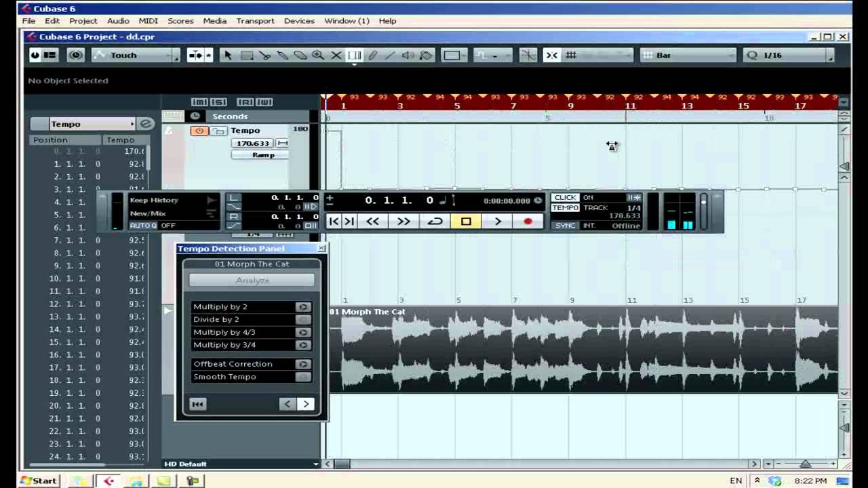The height and width of the screenshot is (488, 868).
Task: Toggle AUTO Q in the transport panel
Action: (x=143, y=226)
